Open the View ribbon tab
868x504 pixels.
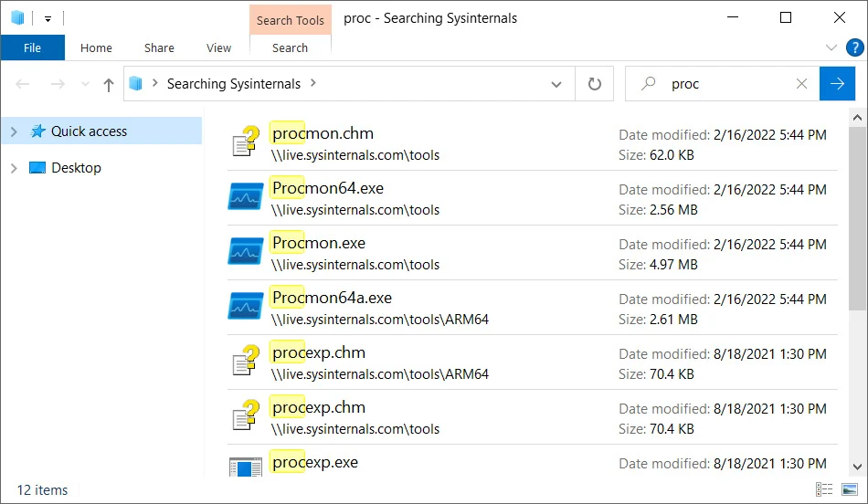point(218,47)
